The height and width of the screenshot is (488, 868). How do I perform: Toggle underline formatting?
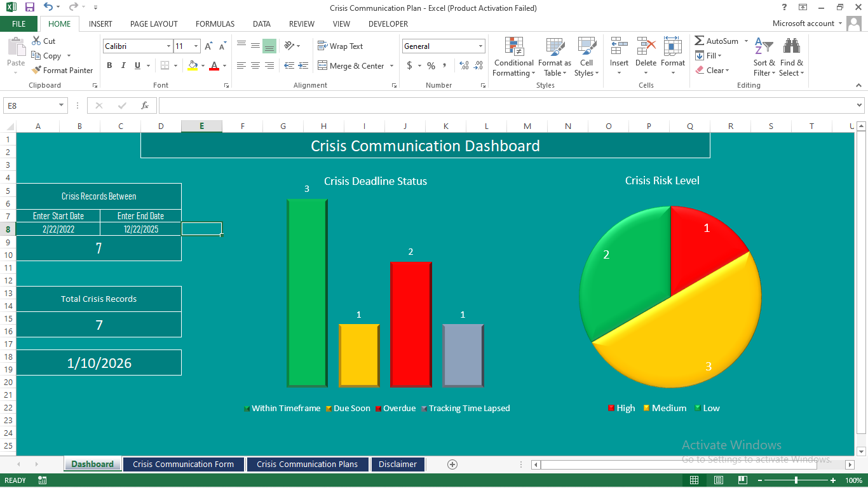137,65
